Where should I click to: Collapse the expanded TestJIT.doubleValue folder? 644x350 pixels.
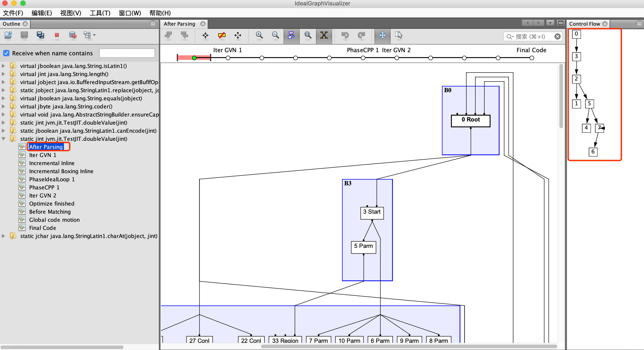click(4, 139)
